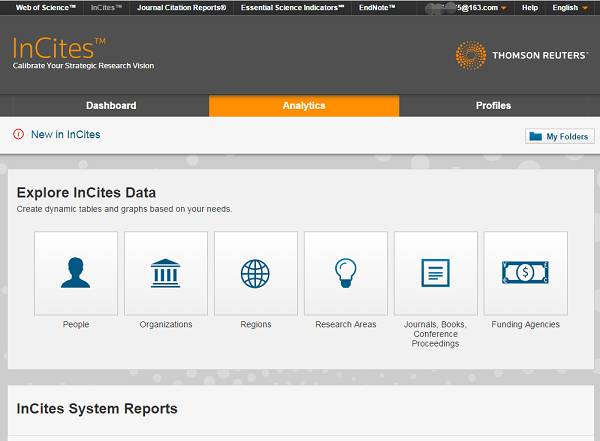The height and width of the screenshot is (441, 600).
Task: Open the Research Areas lightbulb icon
Action: tap(346, 273)
